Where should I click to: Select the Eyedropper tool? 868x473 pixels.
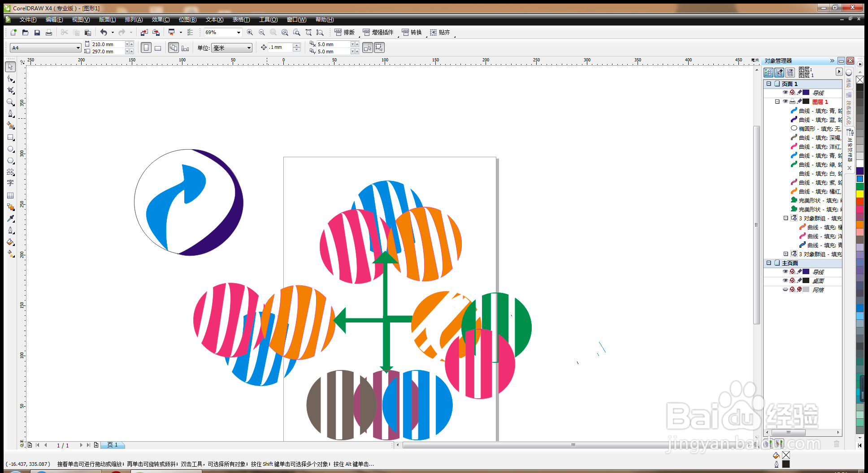(11, 219)
